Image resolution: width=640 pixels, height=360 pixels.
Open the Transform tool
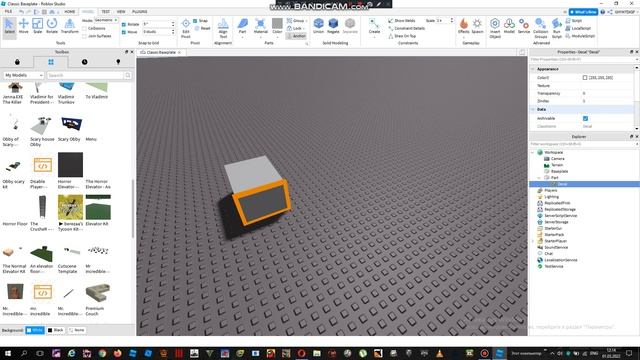(69, 26)
